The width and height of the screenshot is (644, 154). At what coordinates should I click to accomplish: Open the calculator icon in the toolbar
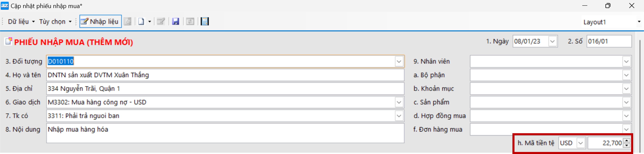point(205,22)
